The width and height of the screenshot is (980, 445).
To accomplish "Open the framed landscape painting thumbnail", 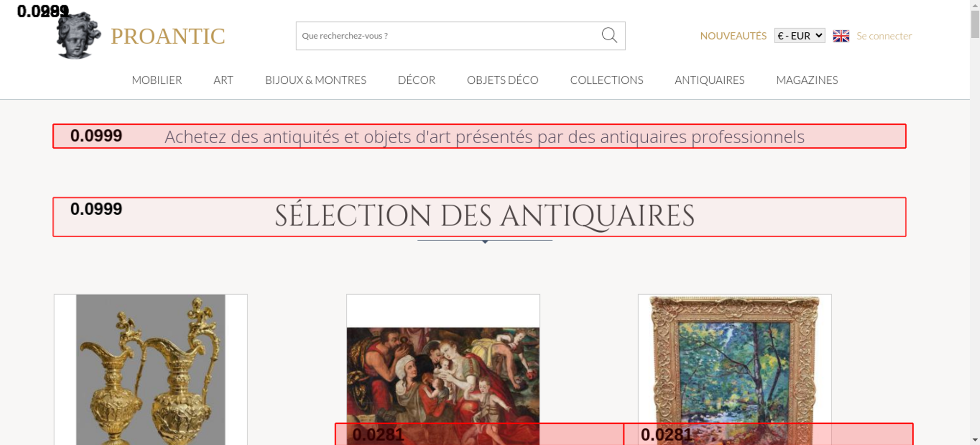I will [735, 358].
